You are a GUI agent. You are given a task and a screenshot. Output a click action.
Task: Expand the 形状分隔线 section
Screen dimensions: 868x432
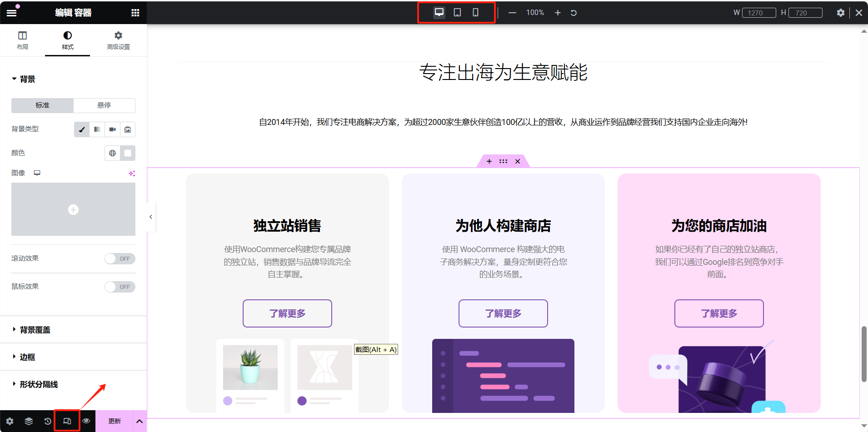point(39,384)
